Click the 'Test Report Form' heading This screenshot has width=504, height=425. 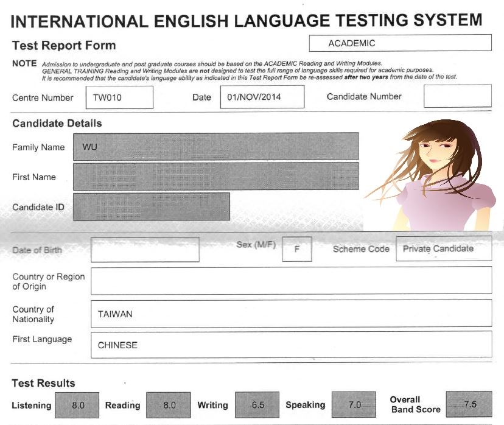point(64,45)
